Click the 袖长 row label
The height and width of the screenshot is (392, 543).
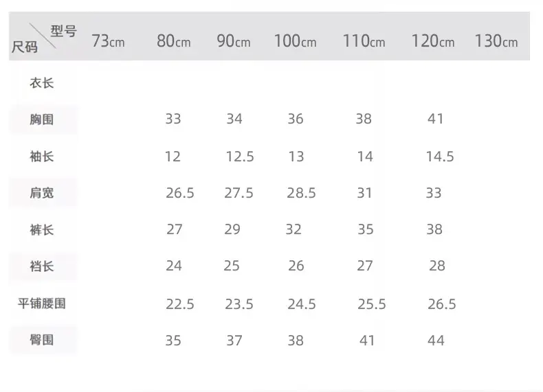pyautogui.click(x=41, y=157)
